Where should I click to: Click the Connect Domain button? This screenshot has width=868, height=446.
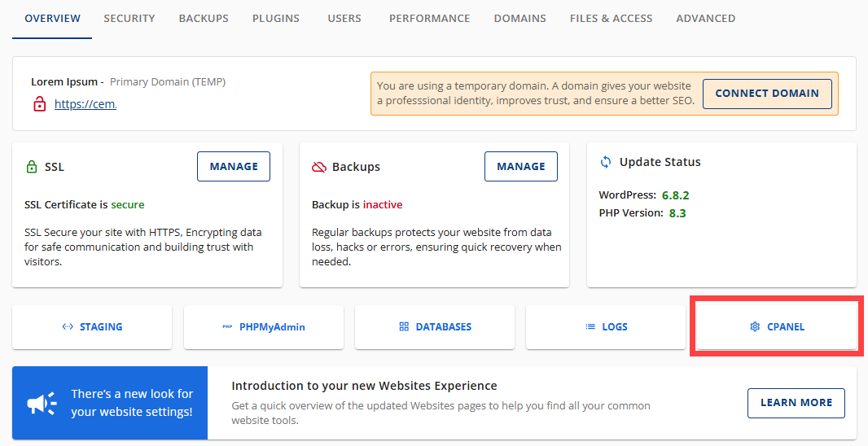(x=766, y=94)
